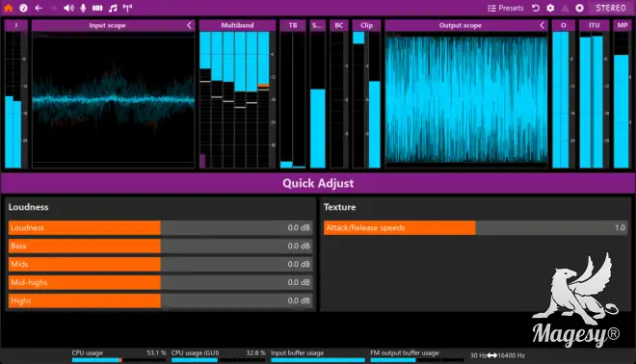Open the dashboard gauge icon
636x364 pixels.
click(x=23, y=8)
